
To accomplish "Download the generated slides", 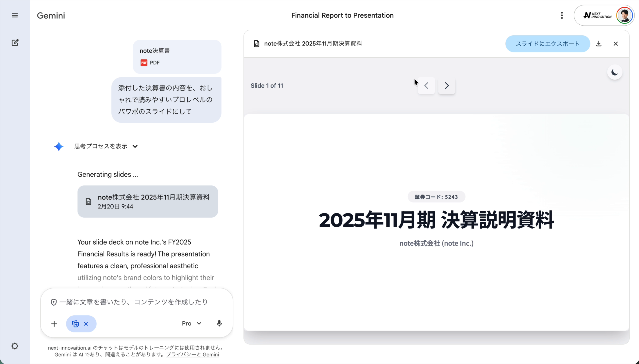I will [x=599, y=44].
